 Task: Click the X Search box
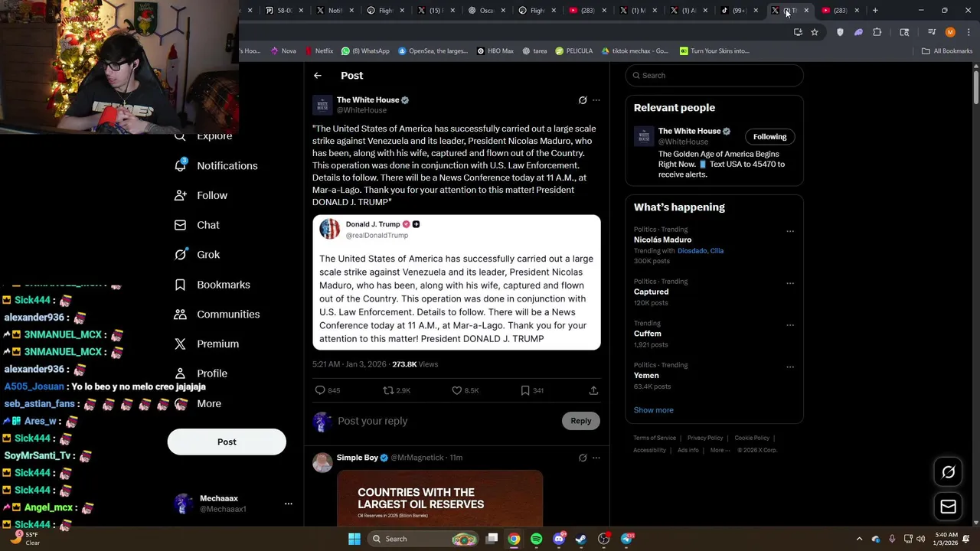(714, 76)
